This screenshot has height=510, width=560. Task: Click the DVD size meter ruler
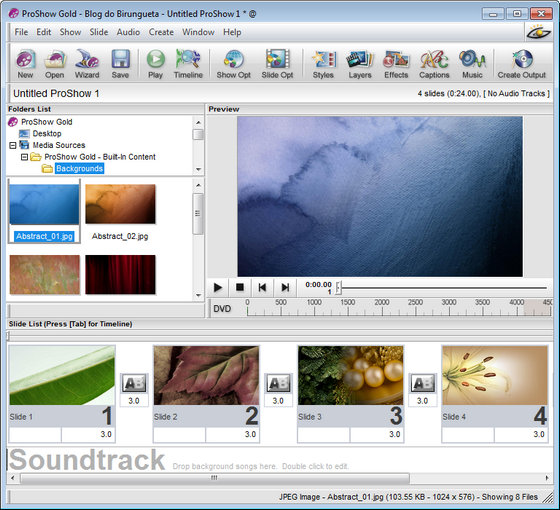(399, 308)
